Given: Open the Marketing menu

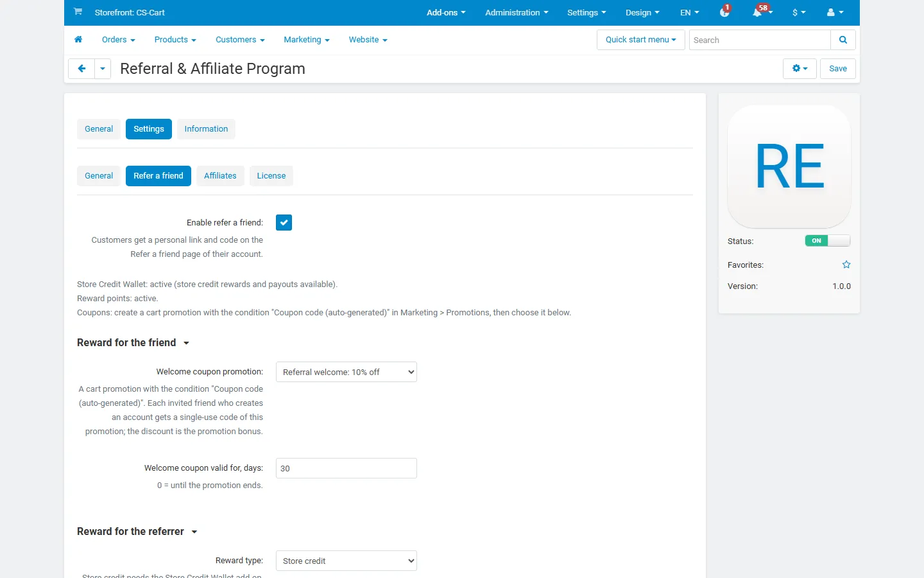Looking at the screenshot, I should point(307,40).
